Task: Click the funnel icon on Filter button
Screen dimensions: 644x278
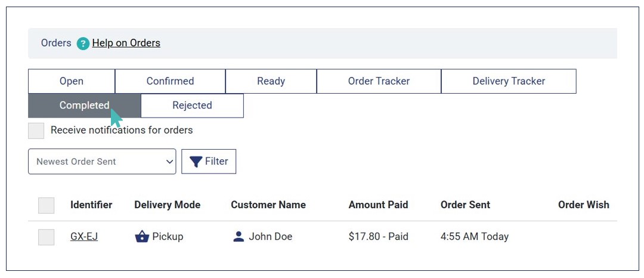Action: click(x=196, y=162)
